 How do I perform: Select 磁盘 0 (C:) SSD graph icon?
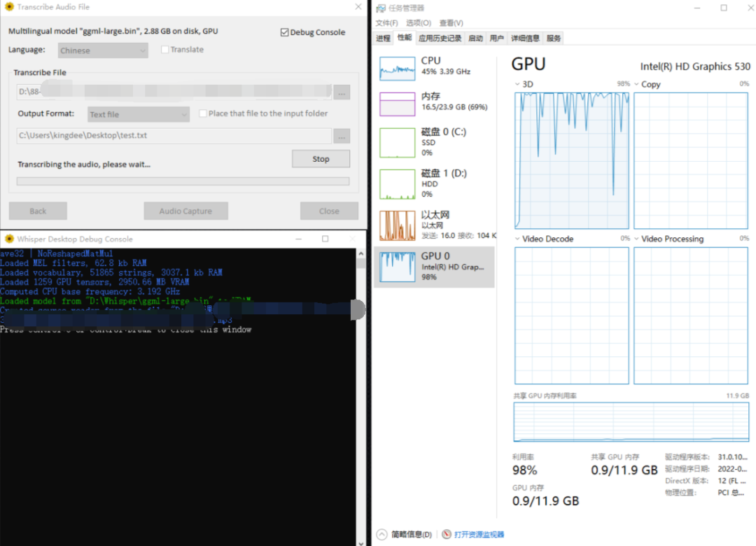coord(397,143)
